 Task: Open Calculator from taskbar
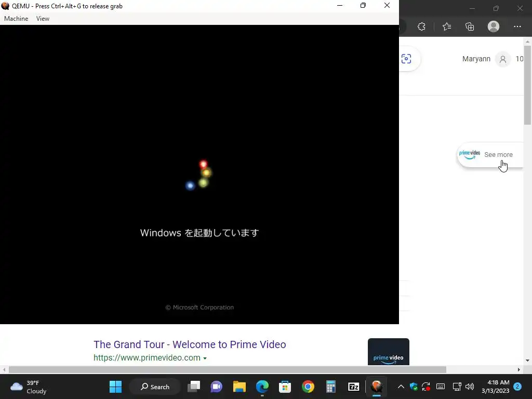(331, 387)
